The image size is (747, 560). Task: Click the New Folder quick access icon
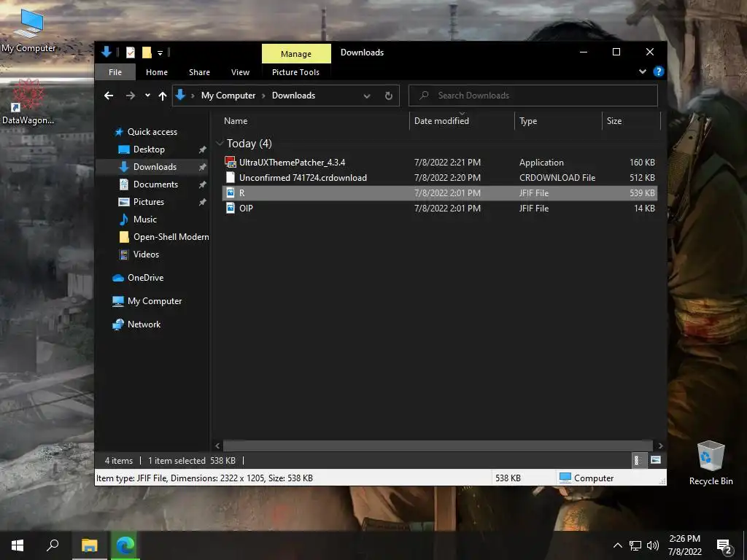tap(147, 52)
